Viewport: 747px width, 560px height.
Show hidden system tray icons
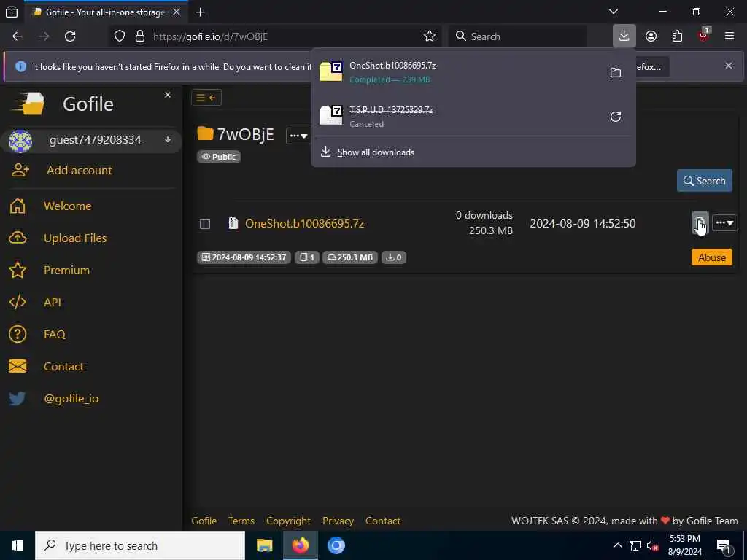click(617, 545)
